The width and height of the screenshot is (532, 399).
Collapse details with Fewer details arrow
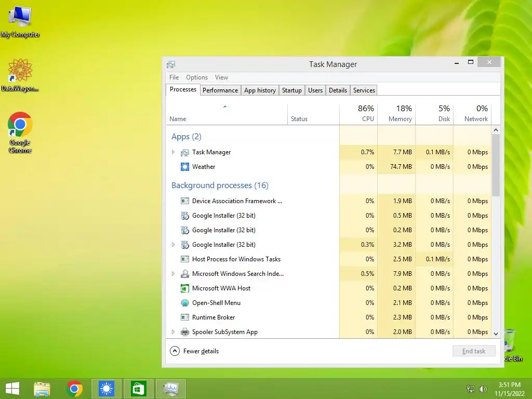pyautogui.click(x=175, y=351)
